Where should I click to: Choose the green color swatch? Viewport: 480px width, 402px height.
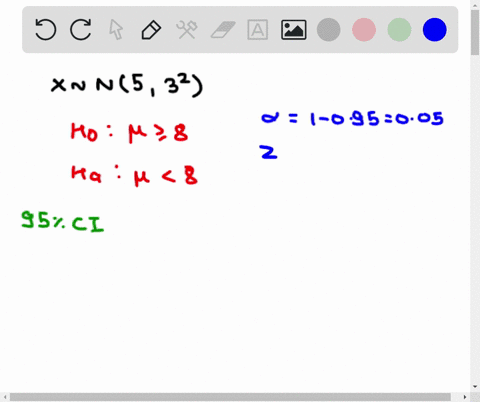(399, 30)
